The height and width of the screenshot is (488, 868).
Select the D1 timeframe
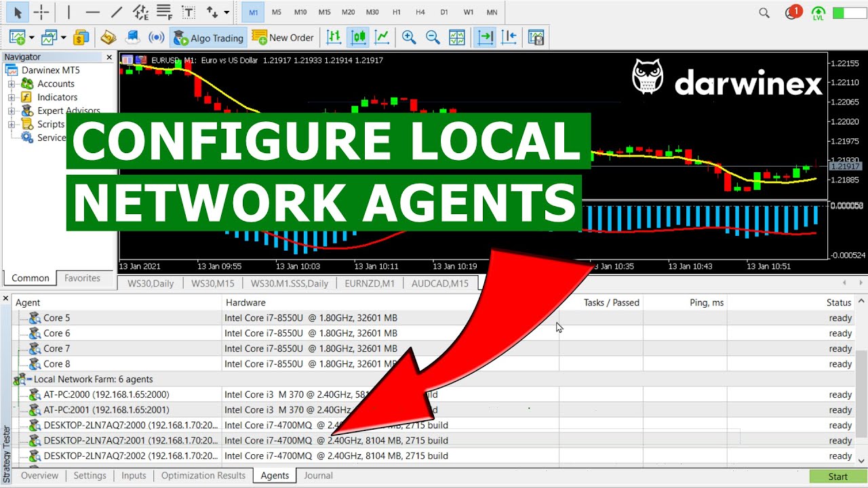[x=444, y=12]
